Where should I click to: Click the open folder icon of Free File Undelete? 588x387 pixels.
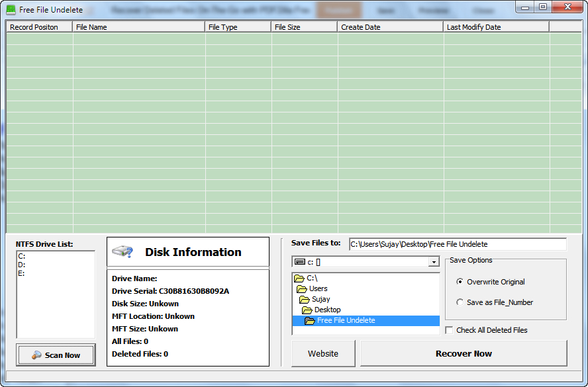click(309, 321)
